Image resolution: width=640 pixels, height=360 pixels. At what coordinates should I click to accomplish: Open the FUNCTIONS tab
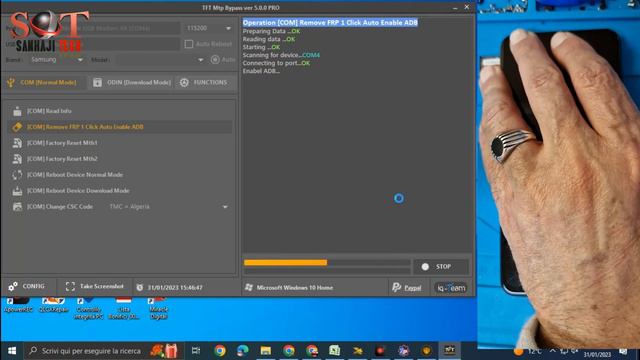205,82
